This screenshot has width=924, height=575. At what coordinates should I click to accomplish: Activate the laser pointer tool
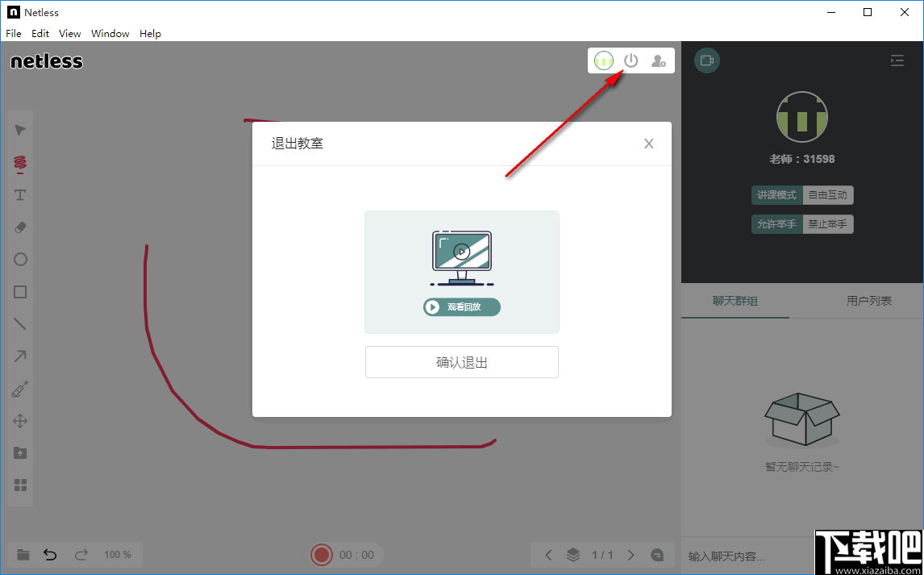21,388
